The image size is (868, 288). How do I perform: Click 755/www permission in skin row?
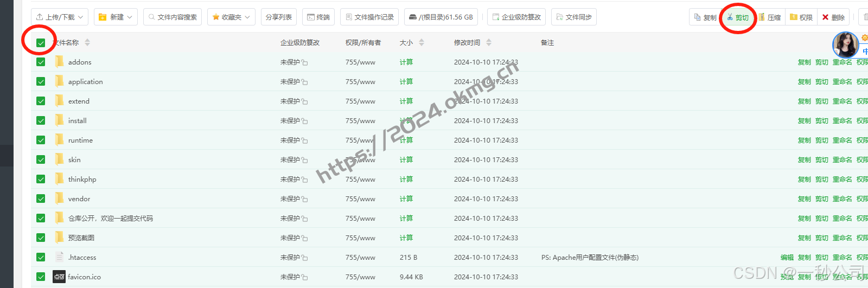pyautogui.click(x=360, y=159)
